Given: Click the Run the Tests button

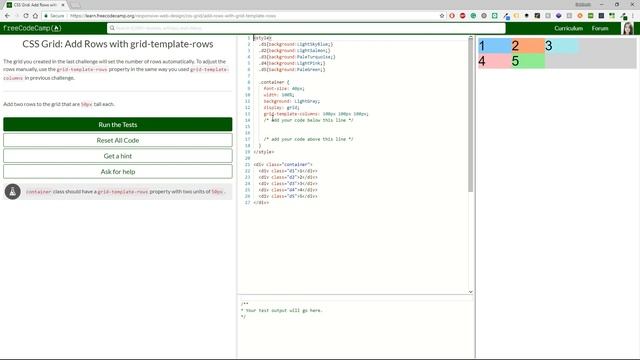Looking at the screenshot, I should (118, 124).
